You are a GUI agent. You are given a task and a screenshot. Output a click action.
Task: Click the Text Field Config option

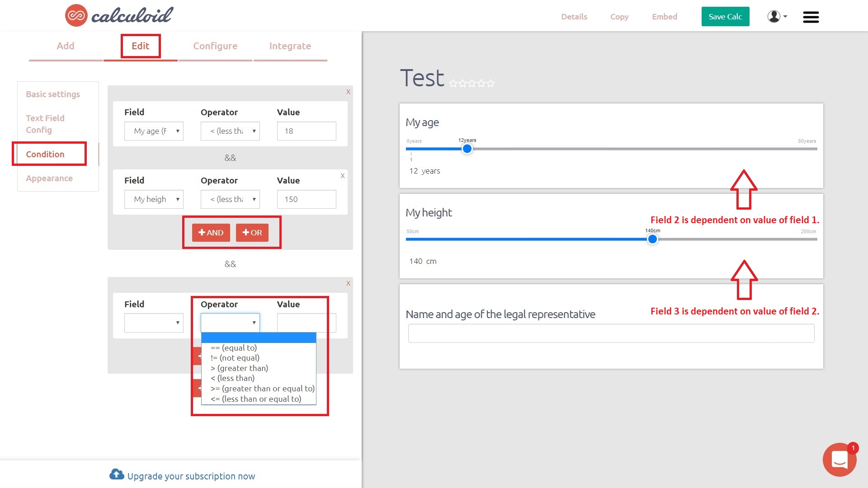(45, 123)
